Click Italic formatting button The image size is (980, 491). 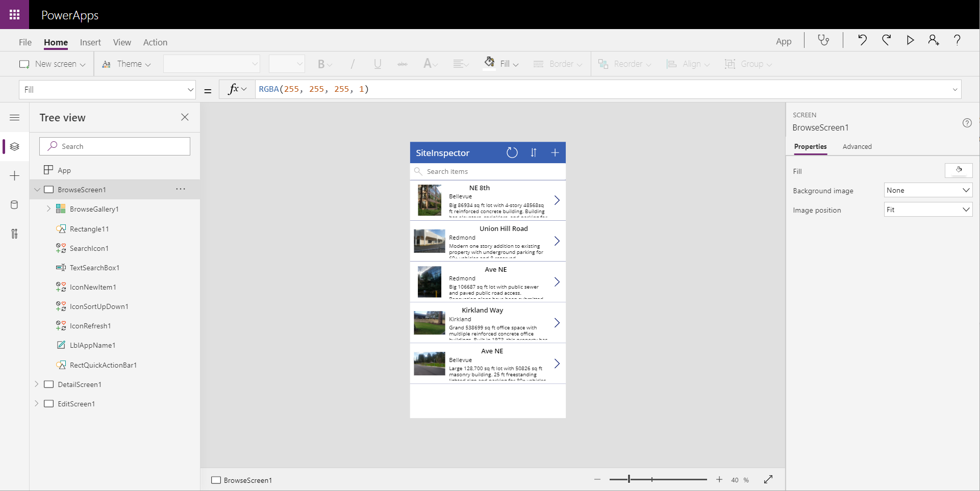(352, 64)
